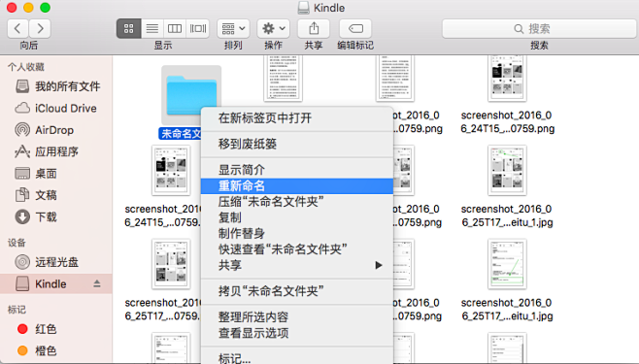Select the 未命名文件夹 folder icon
639x364 pixels.
coord(191,96)
